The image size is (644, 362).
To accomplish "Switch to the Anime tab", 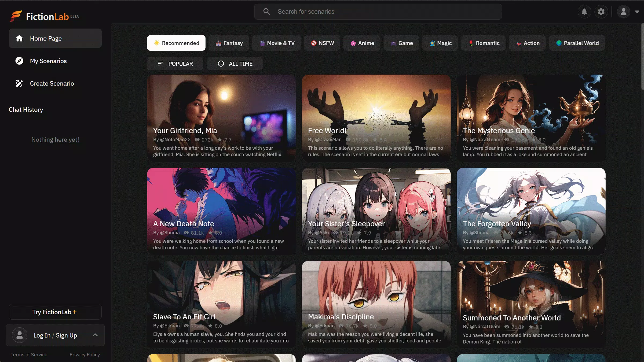I will coord(361,43).
